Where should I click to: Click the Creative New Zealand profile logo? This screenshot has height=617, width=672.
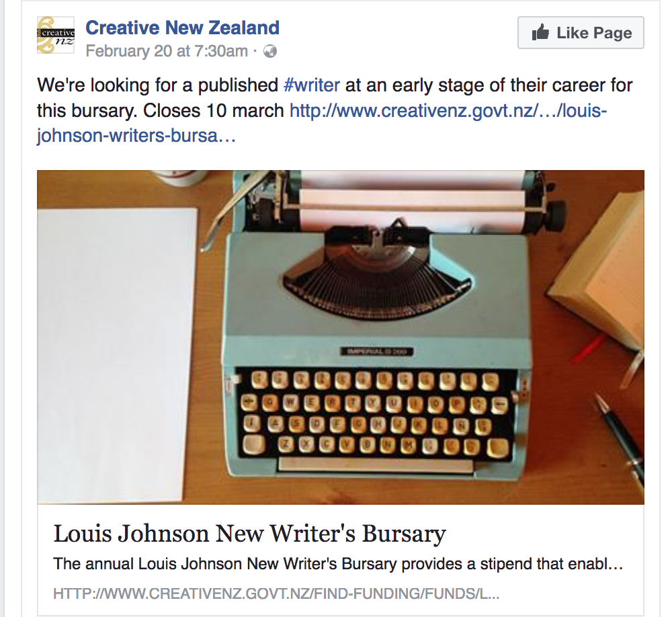56,35
